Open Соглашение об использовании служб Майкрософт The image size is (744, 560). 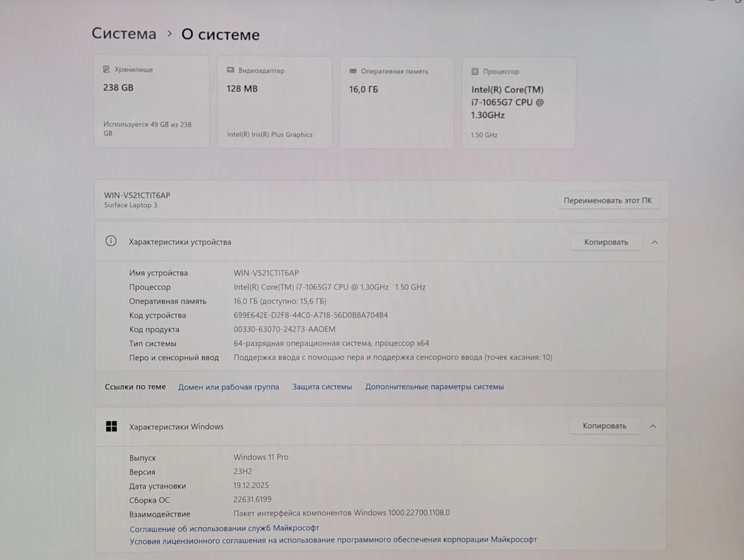click(x=224, y=528)
